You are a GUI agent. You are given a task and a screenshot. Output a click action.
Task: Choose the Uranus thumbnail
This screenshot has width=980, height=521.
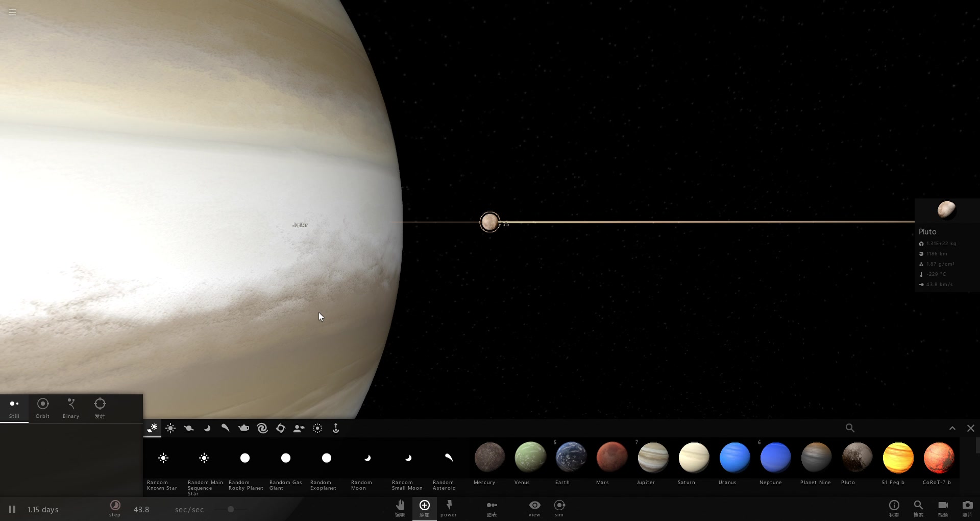tap(734, 457)
